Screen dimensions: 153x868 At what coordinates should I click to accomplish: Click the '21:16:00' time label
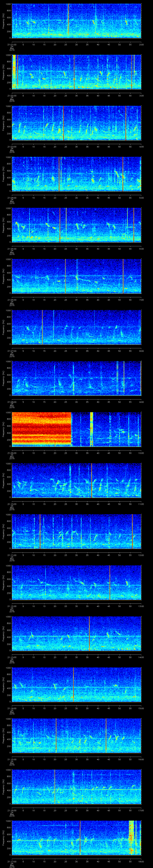click(x=12, y=811)
